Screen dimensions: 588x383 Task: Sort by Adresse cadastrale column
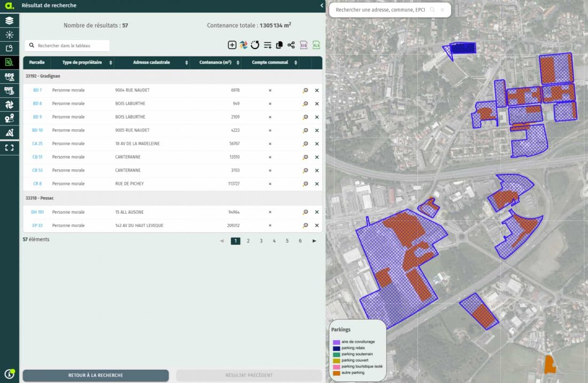[187, 62]
